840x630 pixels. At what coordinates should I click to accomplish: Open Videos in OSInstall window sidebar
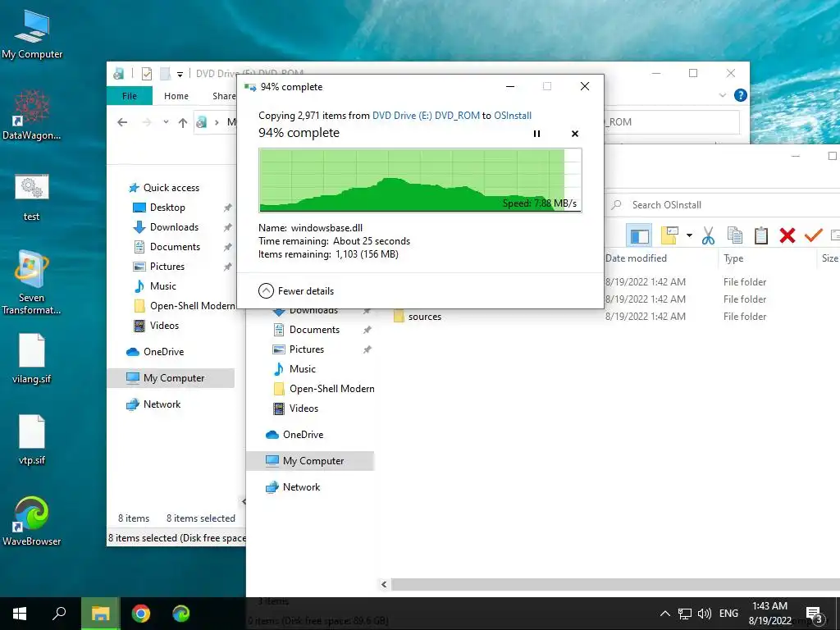[295, 409]
